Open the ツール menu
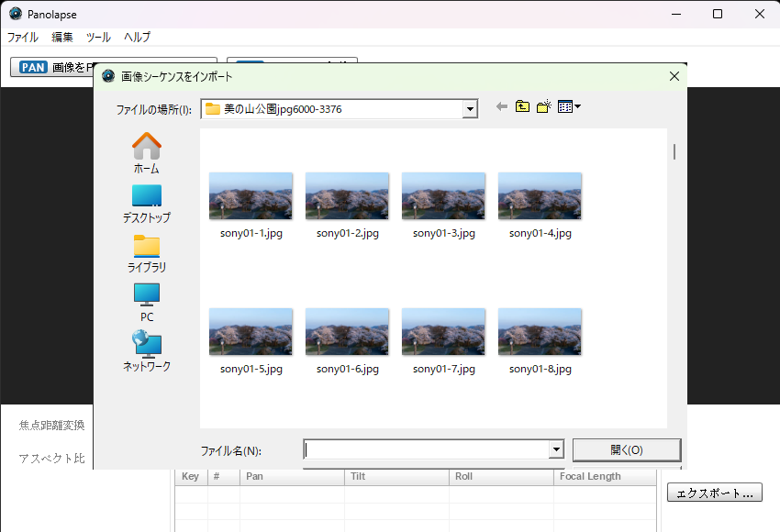Image resolution: width=780 pixels, height=532 pixels. tap(98, 38)
